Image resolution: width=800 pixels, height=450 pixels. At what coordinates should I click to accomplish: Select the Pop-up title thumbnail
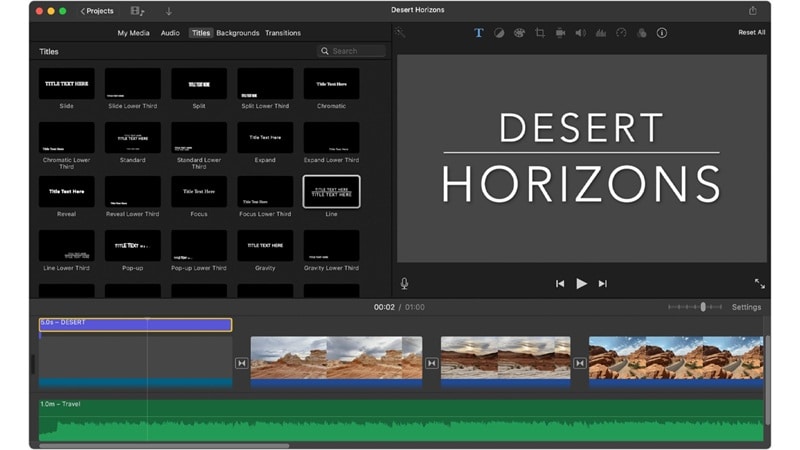tap(133, 246)
